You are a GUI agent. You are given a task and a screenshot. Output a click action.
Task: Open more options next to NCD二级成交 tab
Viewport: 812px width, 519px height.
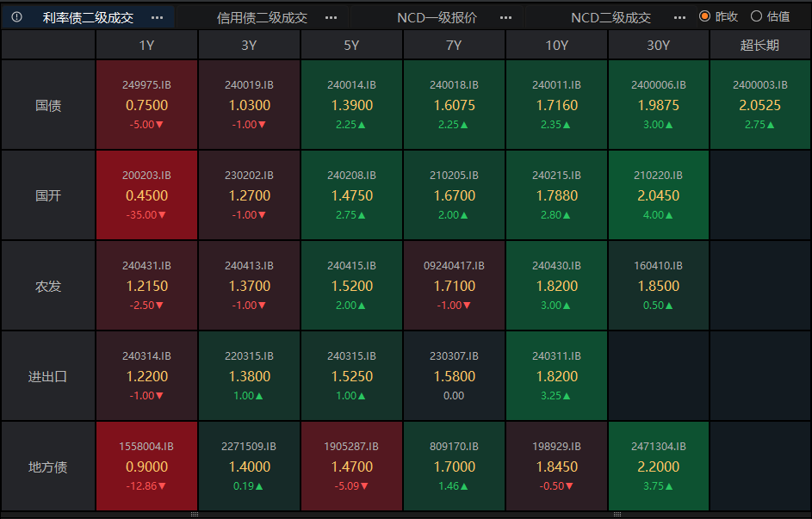tap(680, 17)
